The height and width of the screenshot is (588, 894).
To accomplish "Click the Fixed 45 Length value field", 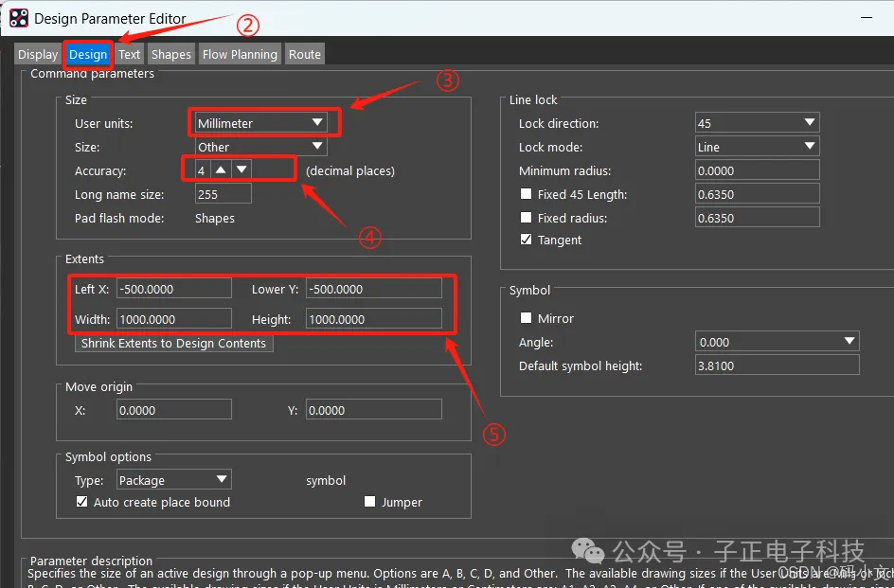I will click(x=758, y=194).
